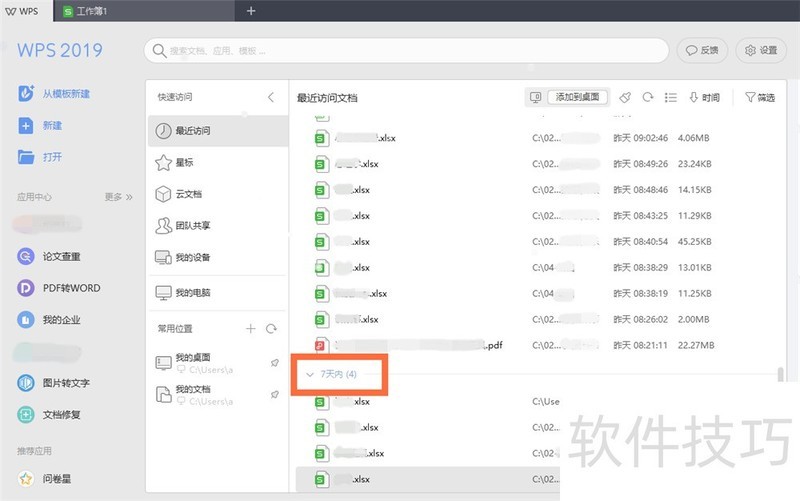Select file icon at 昨天 08:38:29
This screenshot has height=501, width=800.
click(x=321, y=268)
